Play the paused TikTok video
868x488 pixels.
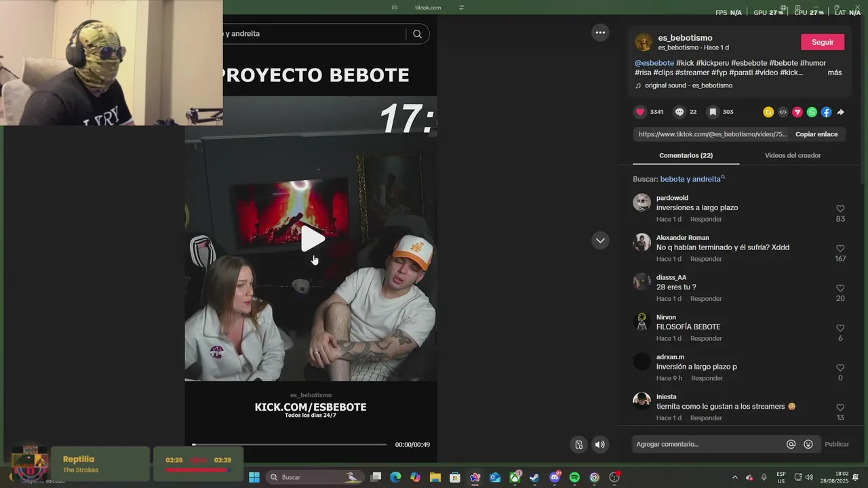(x=313, y=239)
